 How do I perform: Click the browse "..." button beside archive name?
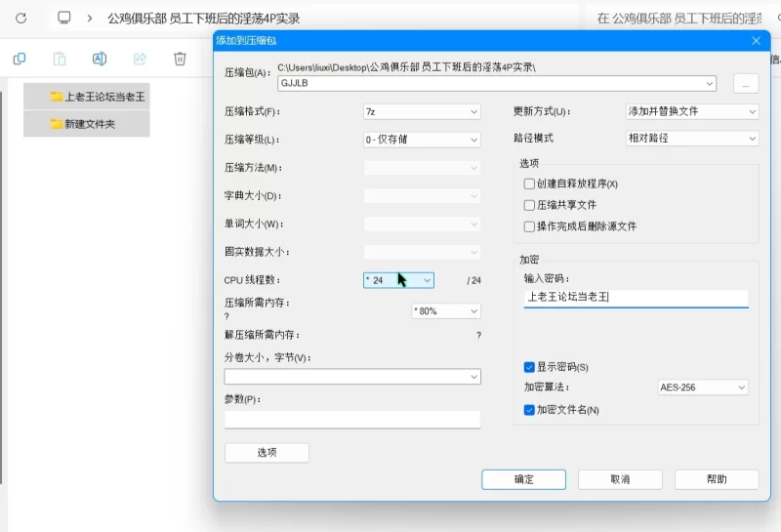[x=746, y=84]
